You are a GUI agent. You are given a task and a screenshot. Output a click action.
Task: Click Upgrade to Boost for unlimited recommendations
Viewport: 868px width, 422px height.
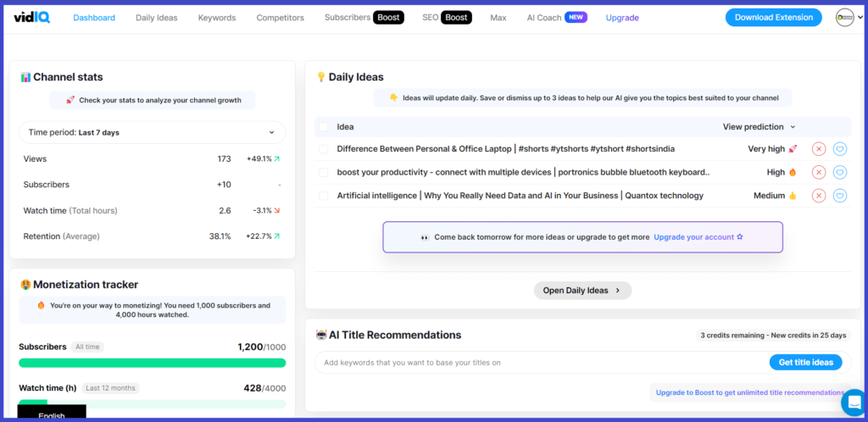click(750, 392)
